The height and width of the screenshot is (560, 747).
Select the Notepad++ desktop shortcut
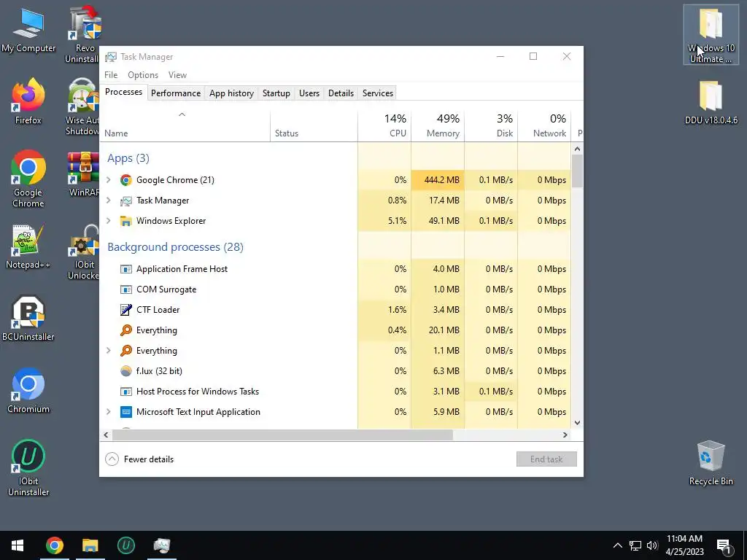(x=28, y=246)
